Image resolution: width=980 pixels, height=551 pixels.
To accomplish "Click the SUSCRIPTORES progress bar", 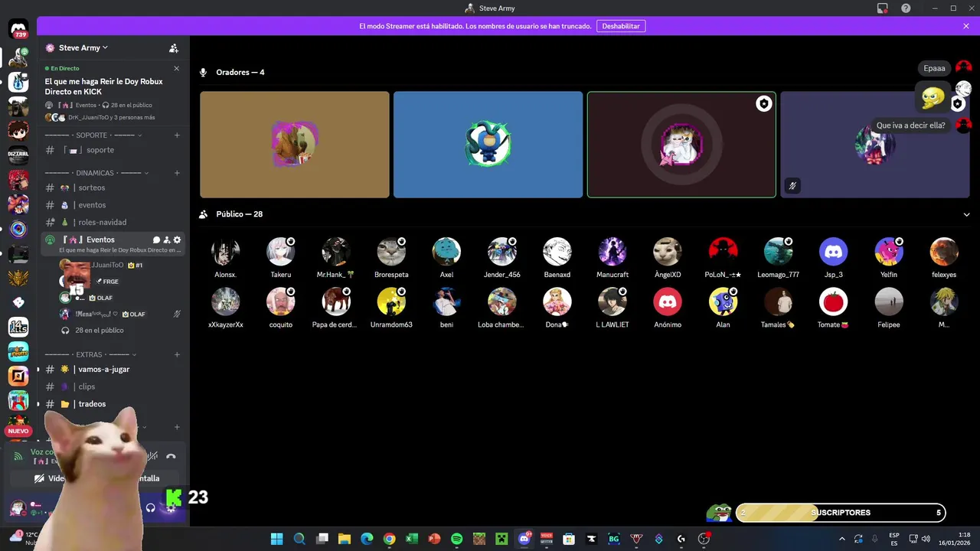I will (840, 513).
